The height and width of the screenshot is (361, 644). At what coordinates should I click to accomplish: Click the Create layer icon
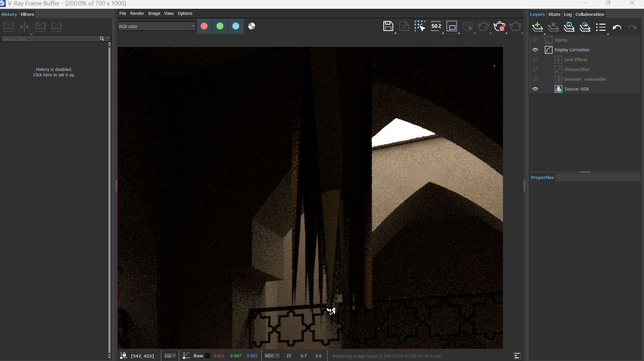[x=537, y=27]
